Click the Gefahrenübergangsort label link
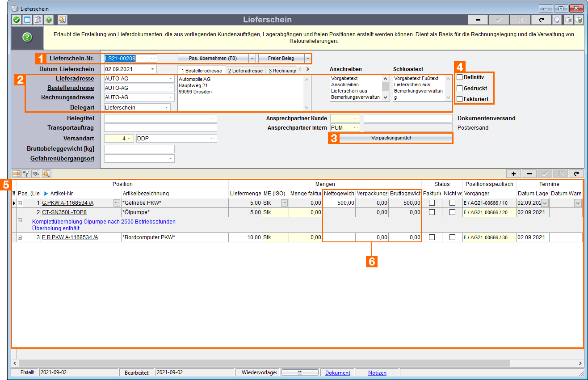 [62, 158]
